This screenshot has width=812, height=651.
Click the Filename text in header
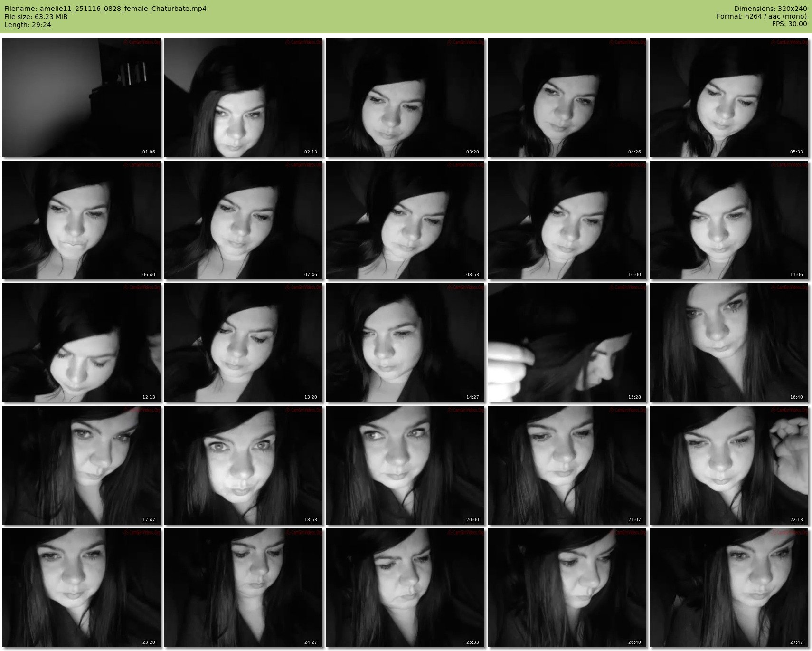105,9
